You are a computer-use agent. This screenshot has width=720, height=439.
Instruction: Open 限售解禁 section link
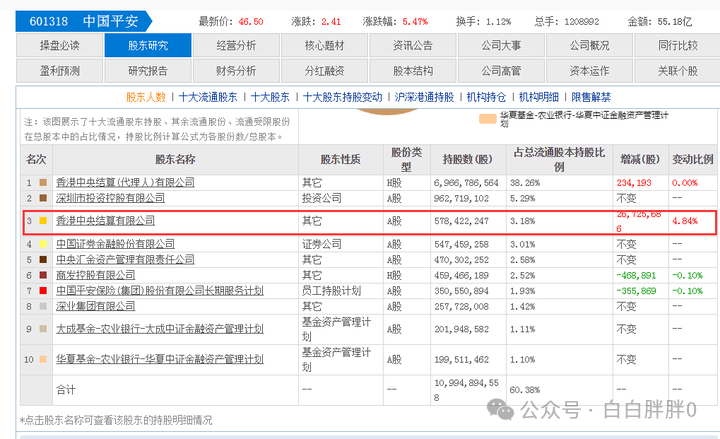[591, 97]
